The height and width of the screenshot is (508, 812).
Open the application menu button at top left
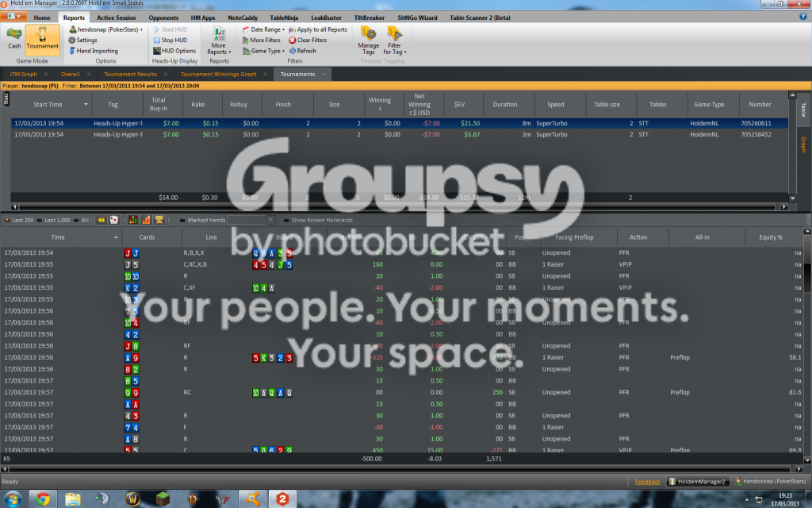(13, 17)
